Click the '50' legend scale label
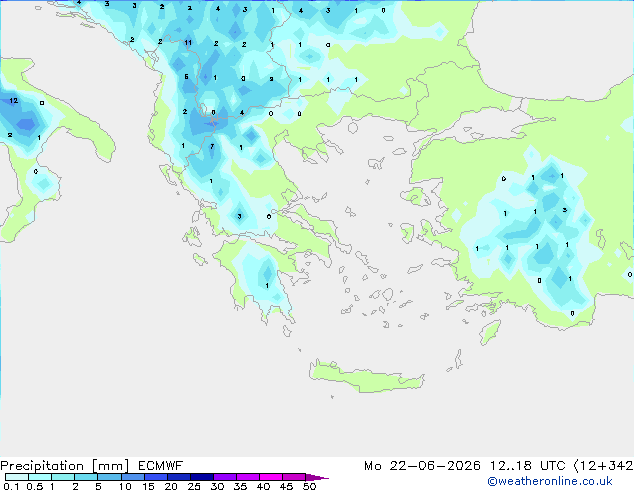The width and height of the screenshot is (634, 490). tap(309, 486)
